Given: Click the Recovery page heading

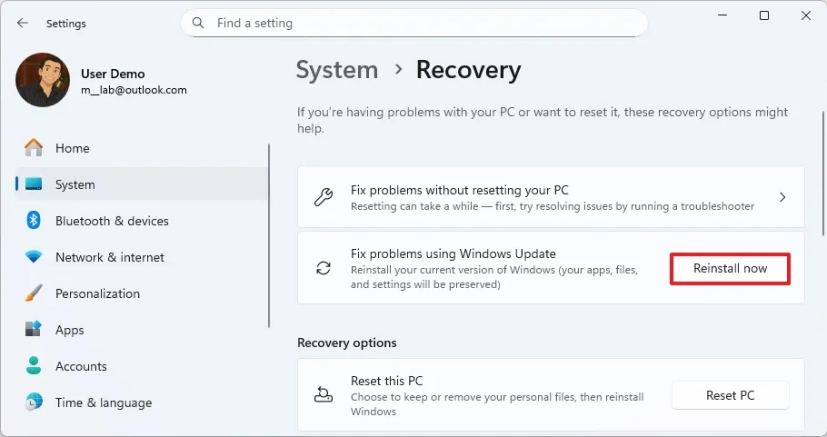Looking at the screenshot, I should (468, 70).
